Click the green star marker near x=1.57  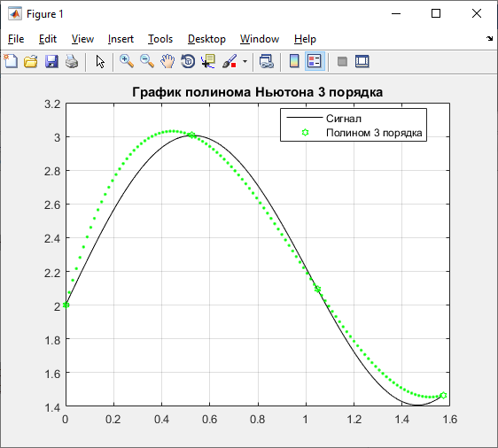point(444,396)
